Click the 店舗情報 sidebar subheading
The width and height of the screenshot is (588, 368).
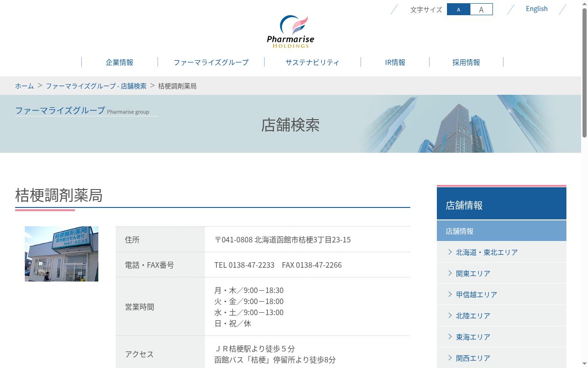click(x=502, y=231)
